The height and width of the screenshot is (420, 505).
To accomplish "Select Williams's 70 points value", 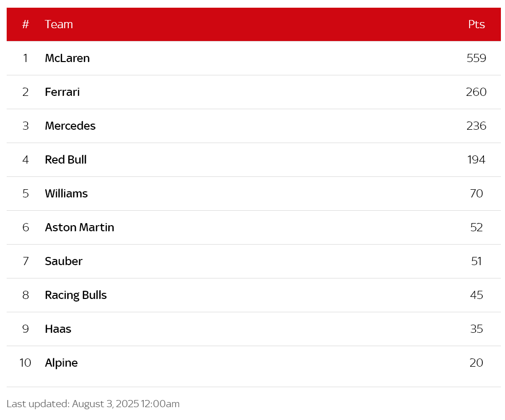I will pyautogui.click(x=476, y=193).
